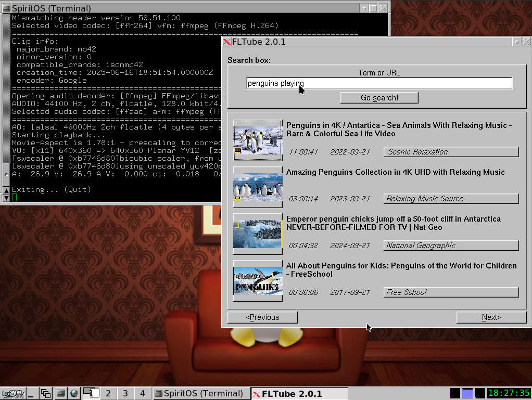Click duration 00:06:06
532x400 pixels.
tap(303, 292)
